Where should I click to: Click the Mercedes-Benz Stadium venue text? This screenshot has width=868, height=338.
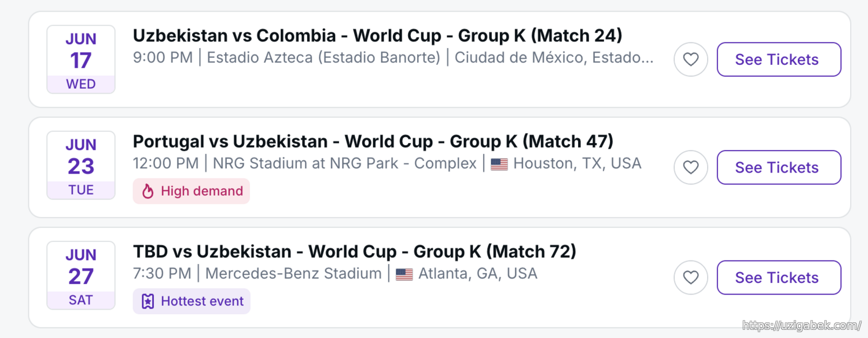(x=293, y=273)
